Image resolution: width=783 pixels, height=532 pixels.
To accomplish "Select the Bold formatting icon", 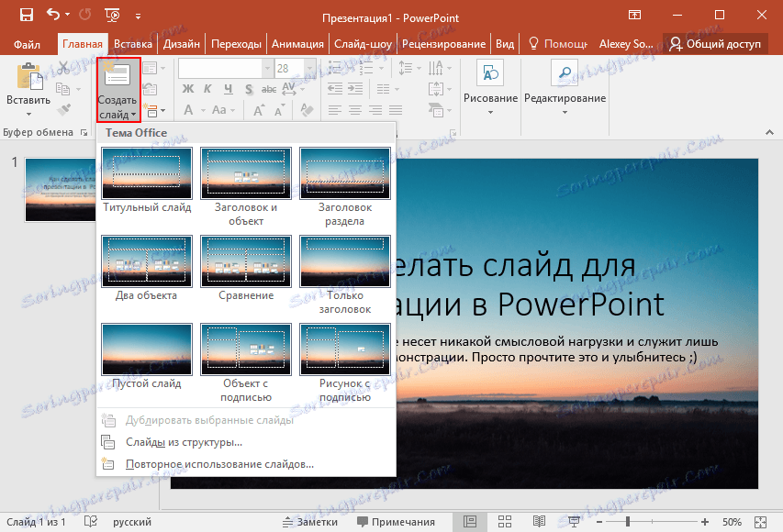I will (190, 90).
